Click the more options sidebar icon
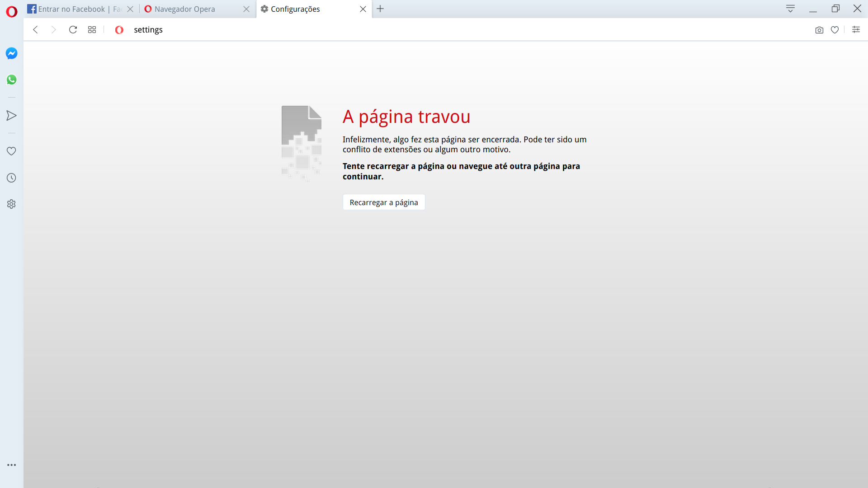 click(11, 465)
